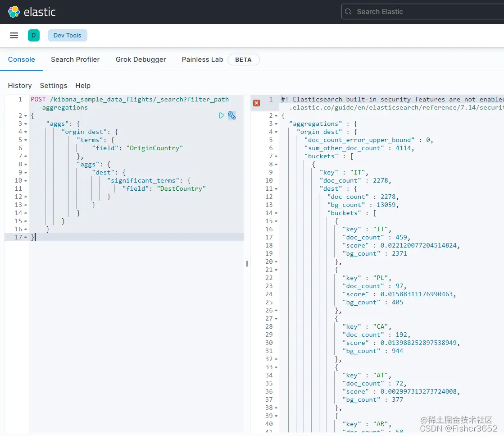
Task: Collapse buckets fold on response line 7
Action: [x=276, y=156]
